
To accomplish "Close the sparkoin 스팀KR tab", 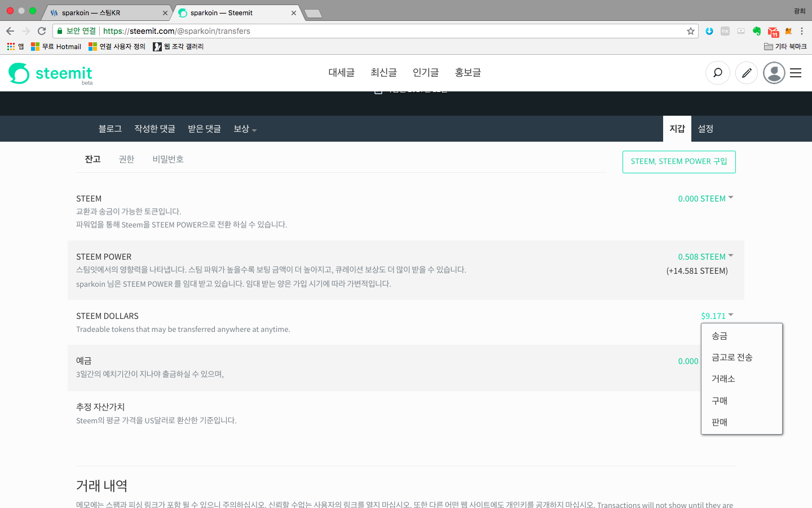I will 165,13.
